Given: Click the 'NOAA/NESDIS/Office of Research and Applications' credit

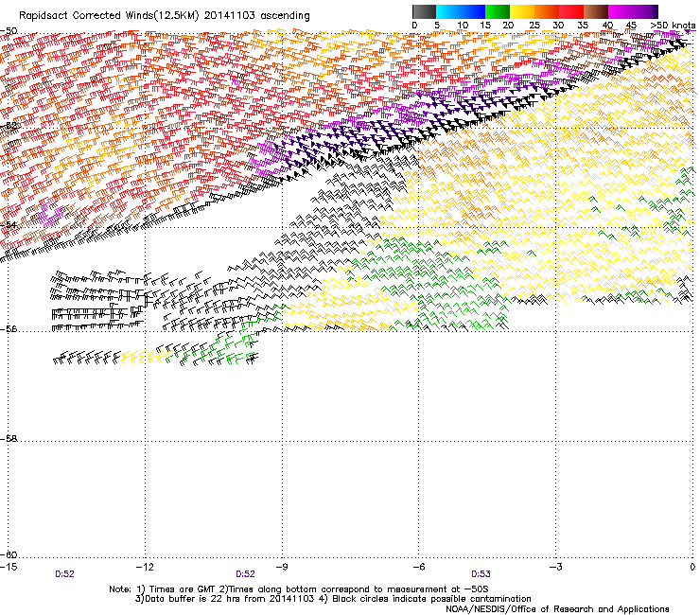Looking at the screenshot, I should pyautogui.click(x=557, y=609).
